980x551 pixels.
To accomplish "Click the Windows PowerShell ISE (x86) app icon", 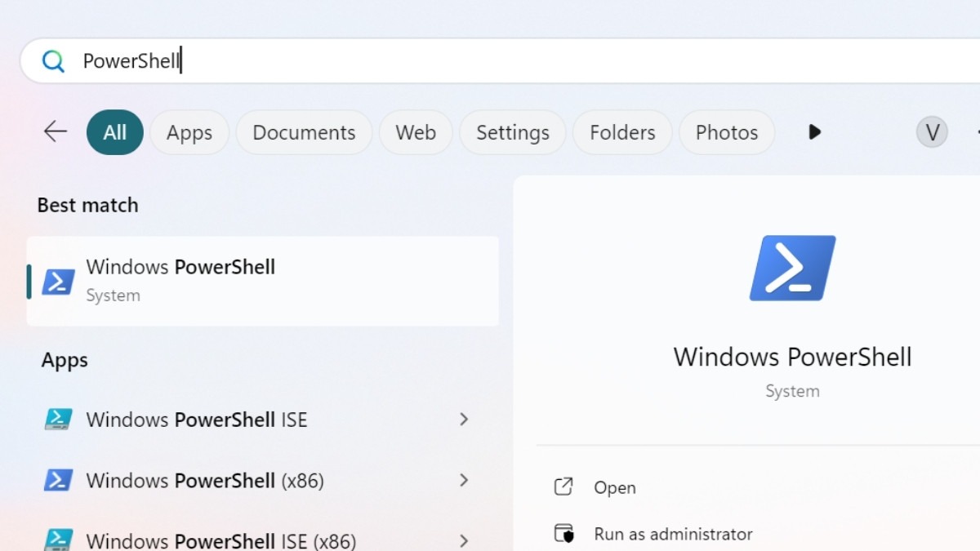I will tap(58, 540).
